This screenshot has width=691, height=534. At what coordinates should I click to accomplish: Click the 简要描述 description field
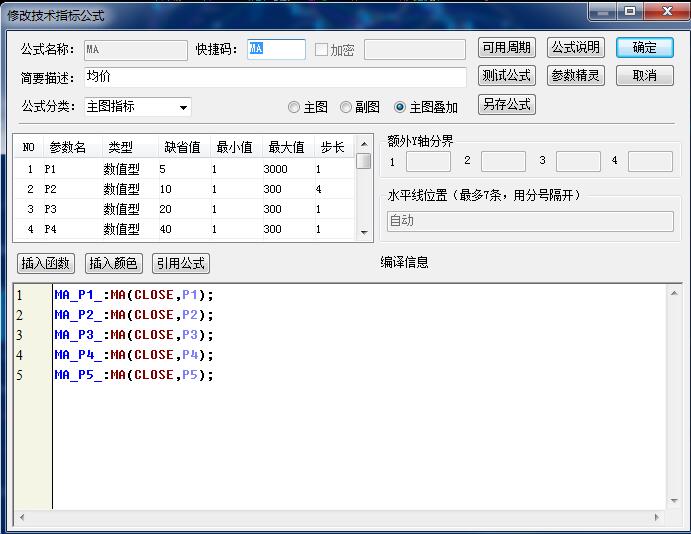click(275, 77)
